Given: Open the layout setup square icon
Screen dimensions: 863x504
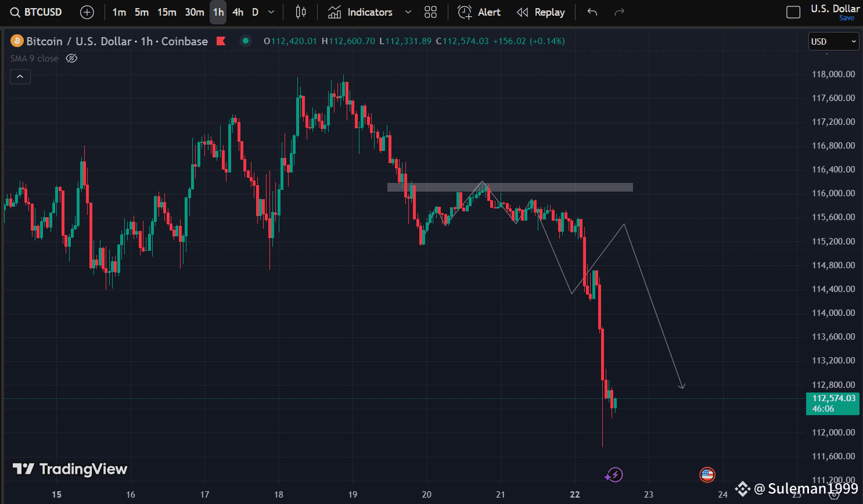Looking at the screenshot, I should click(793, 12).
